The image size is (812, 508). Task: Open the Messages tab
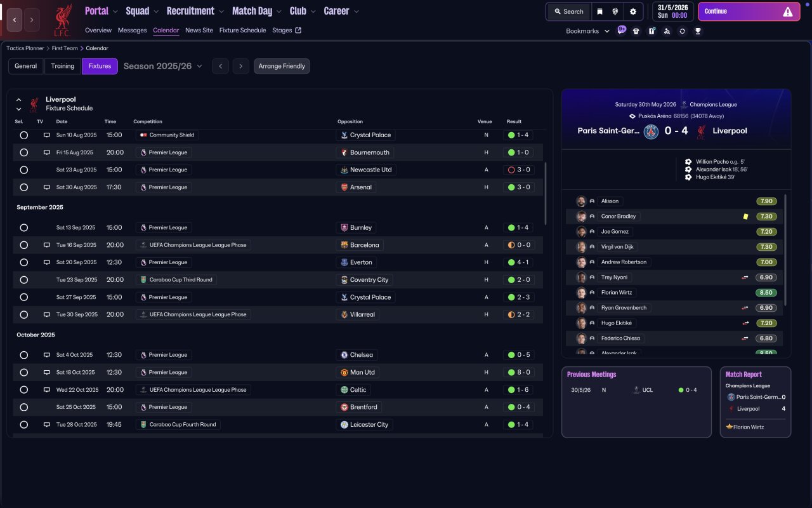tap(132, 30)
